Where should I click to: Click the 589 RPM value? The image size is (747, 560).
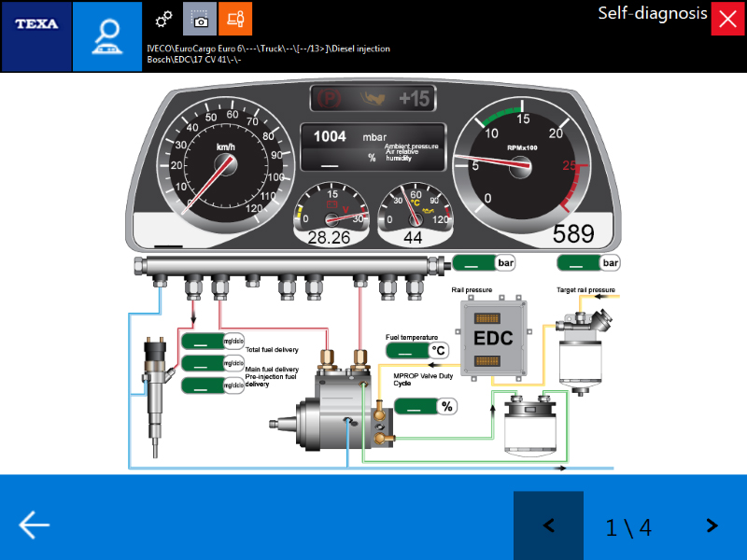coord(573,233)
